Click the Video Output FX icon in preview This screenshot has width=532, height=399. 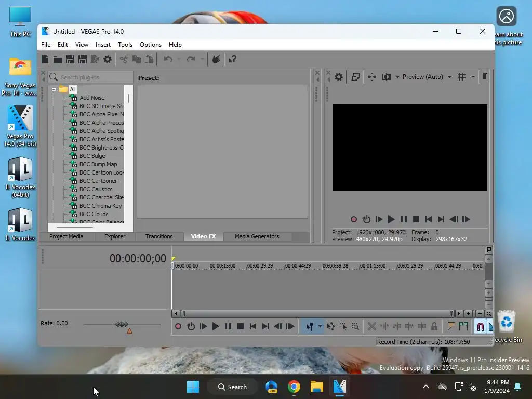pos(372,77)
